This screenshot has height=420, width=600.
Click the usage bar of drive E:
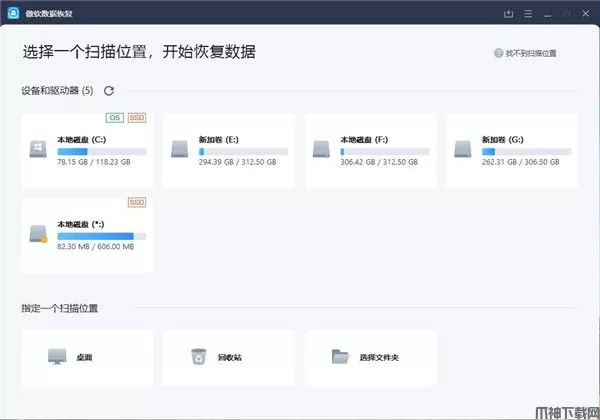(243, 151)
